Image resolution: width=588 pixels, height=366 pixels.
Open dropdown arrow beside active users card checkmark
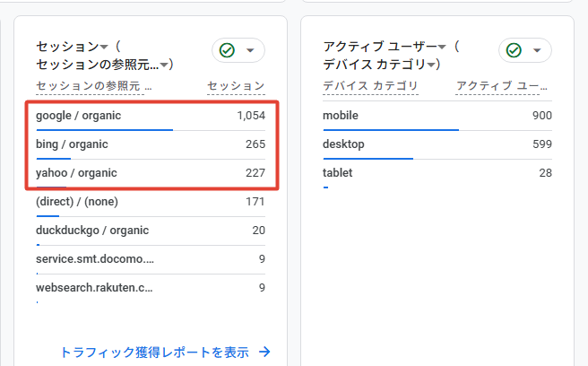(537, 50)
